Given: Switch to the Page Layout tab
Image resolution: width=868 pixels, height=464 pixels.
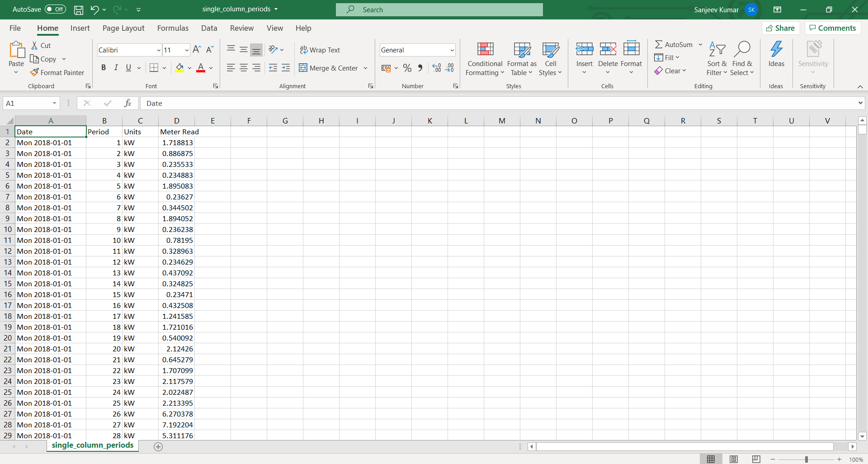Looking at the screenshot, I should point(123,28).
